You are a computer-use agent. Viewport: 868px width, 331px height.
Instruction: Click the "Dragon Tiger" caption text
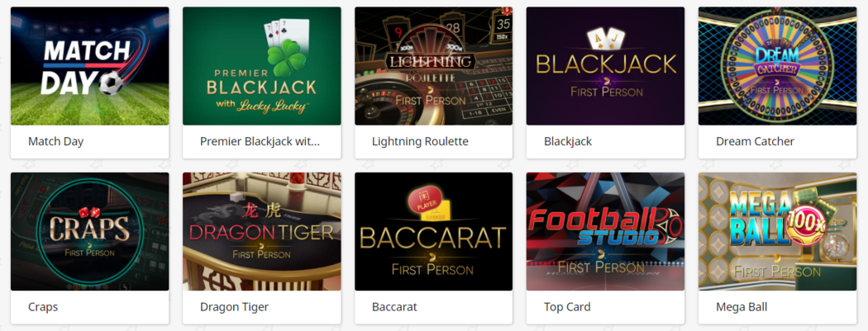tap(234, 307)
